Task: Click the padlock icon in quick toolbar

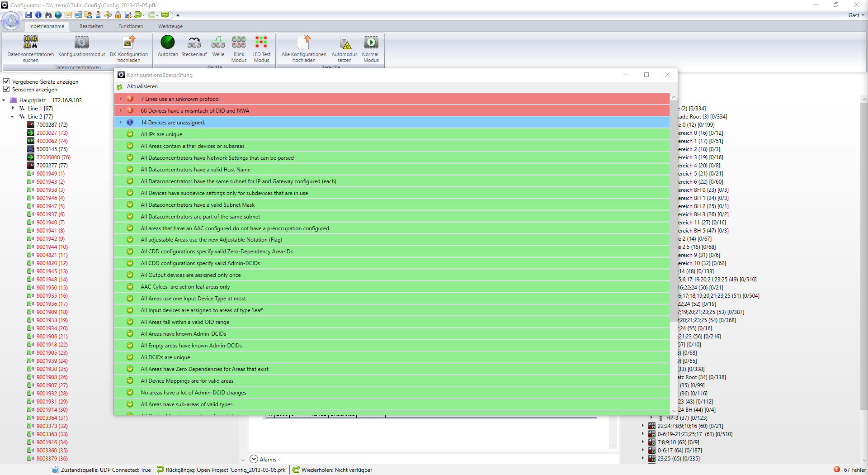Action: 118,15
